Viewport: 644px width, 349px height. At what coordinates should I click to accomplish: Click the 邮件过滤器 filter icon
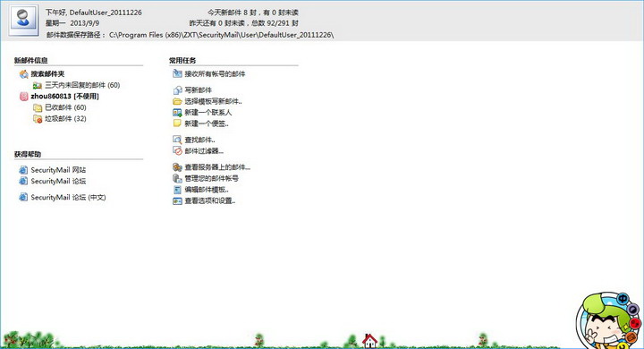coord(177,151)
